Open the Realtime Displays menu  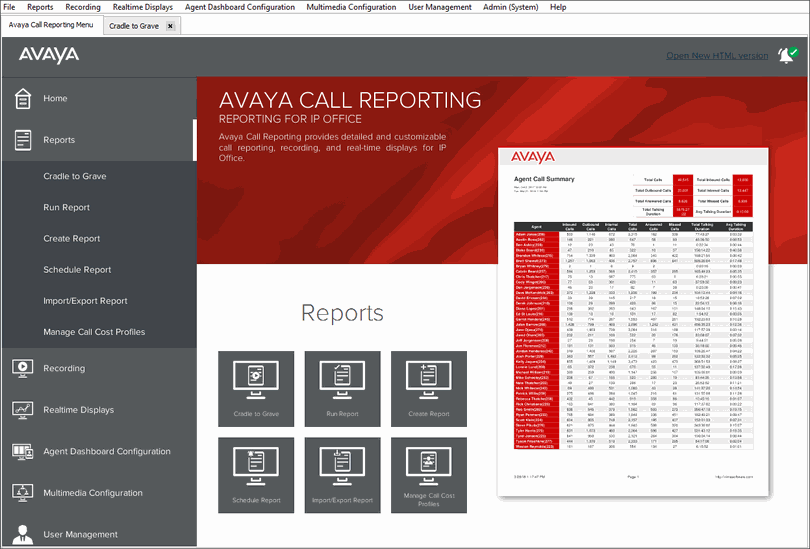[x=143, y=7]
